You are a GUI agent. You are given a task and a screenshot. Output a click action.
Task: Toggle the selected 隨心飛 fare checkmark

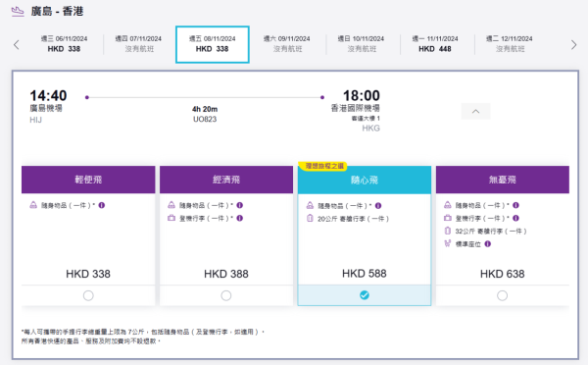coord(365,295)
